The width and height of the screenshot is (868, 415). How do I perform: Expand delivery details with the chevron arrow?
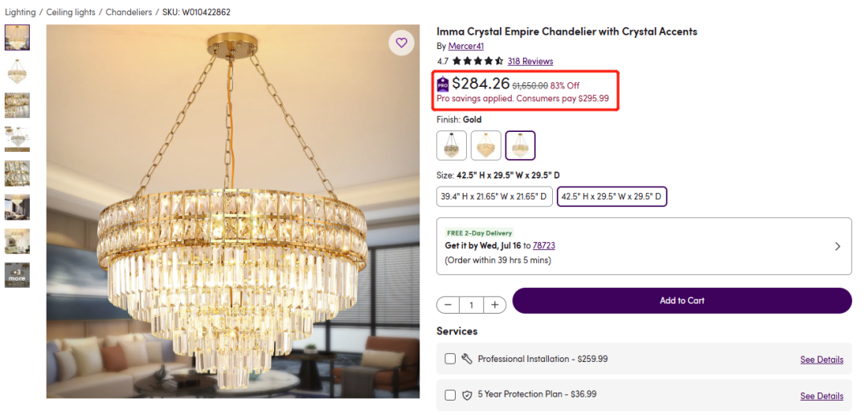(837, 246)
